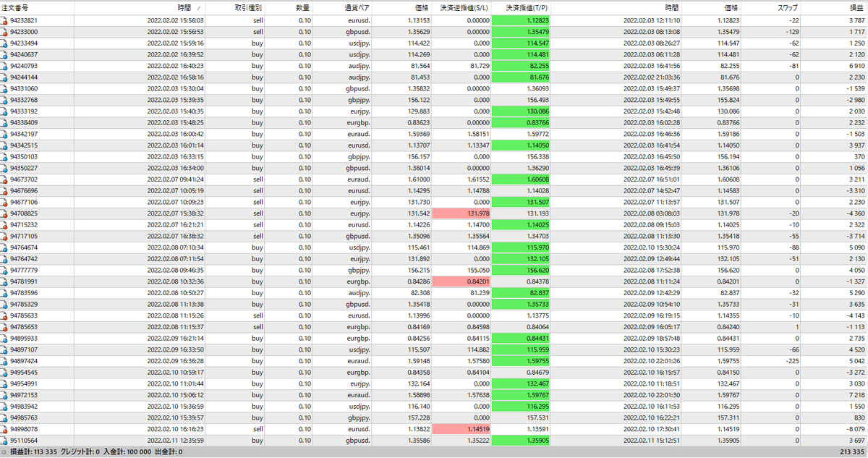Sort the table by 取引種別 header
Screen dimensions: 868x458
[249, 7]
